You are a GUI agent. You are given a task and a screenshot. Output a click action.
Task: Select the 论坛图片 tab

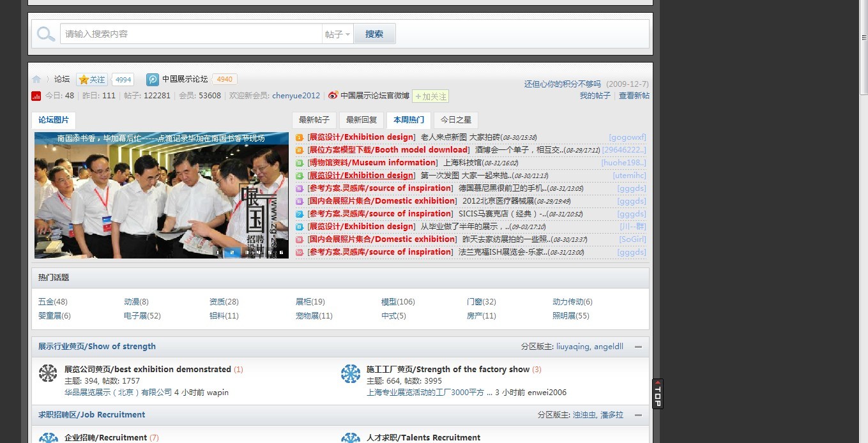coord(54,120)
